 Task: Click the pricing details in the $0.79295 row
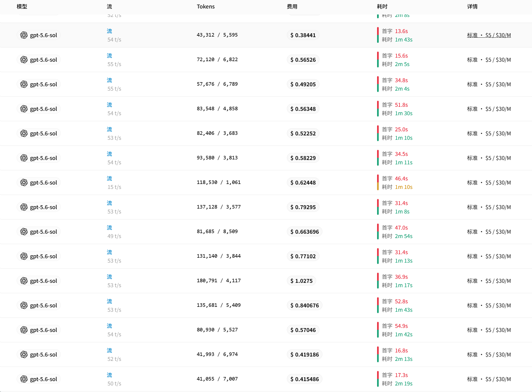tap(489, 207)
